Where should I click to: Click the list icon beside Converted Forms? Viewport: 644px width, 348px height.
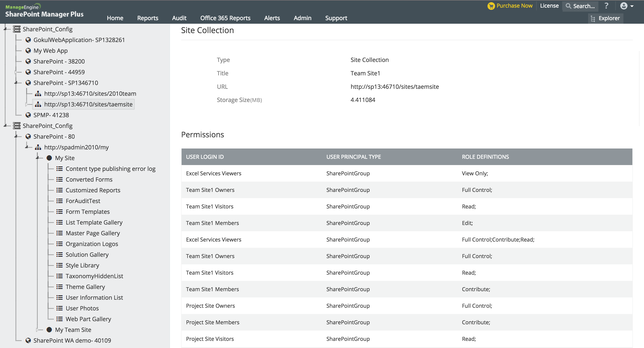(59, 180)
